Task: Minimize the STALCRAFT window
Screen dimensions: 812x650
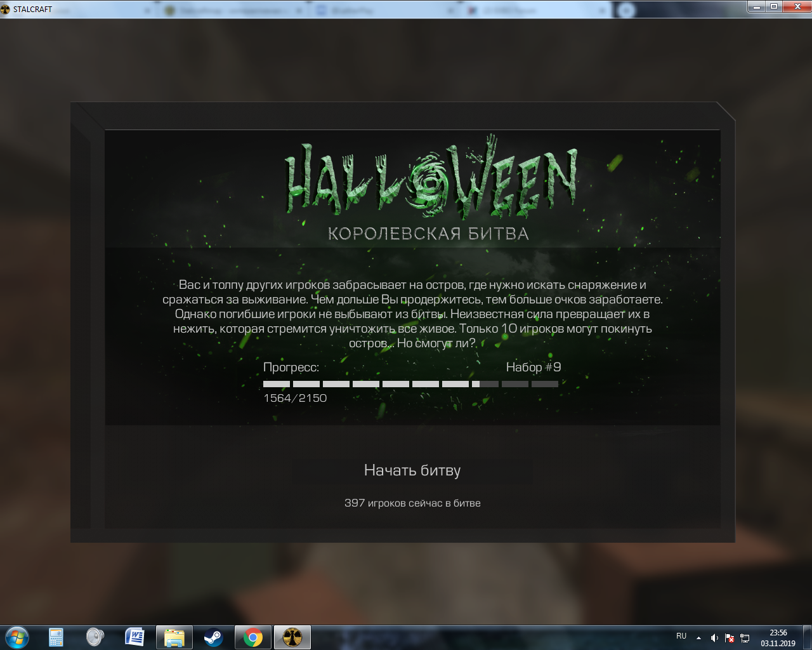Action: pyautogui.click(x=757, y=6)
